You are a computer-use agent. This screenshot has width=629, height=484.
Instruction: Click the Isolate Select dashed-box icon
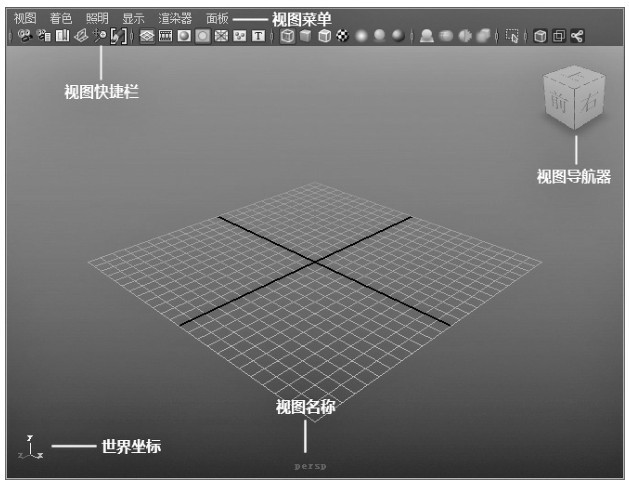(x=512, y=36)
